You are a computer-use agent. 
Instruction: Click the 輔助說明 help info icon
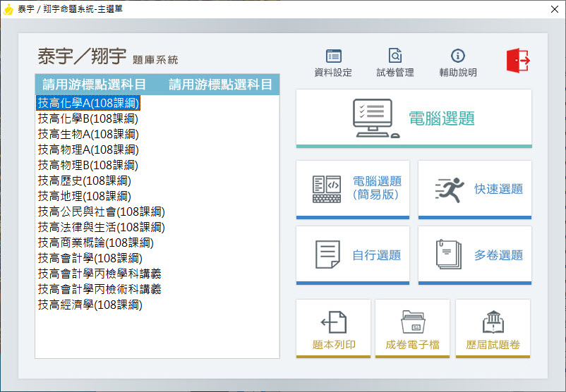click(458, 56)
